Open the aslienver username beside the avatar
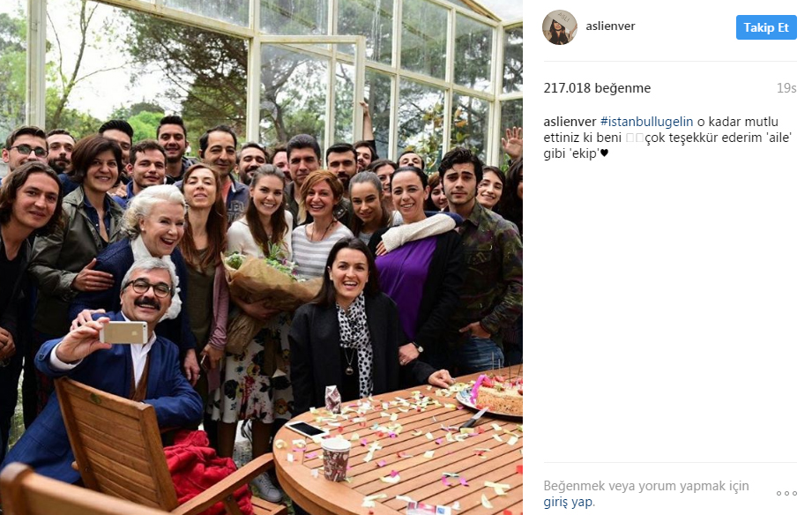The width and height of the screenshot is (812, 515). [610, 26]
